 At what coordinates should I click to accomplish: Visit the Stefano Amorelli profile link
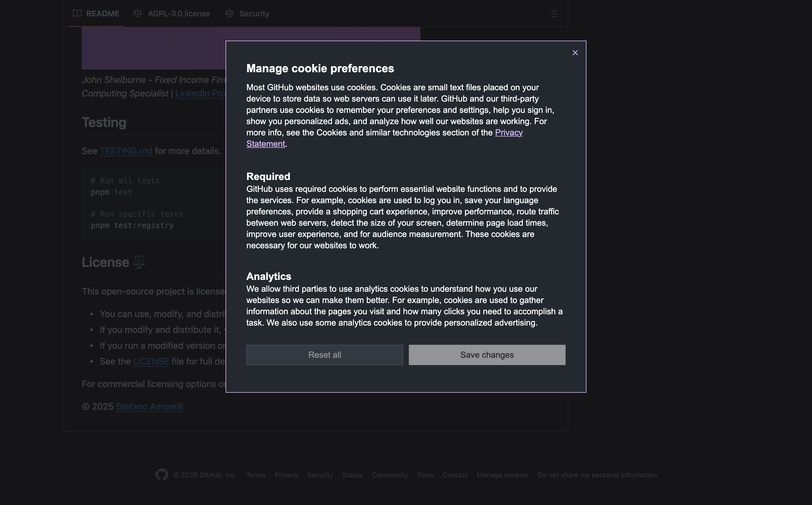[149, 407]
